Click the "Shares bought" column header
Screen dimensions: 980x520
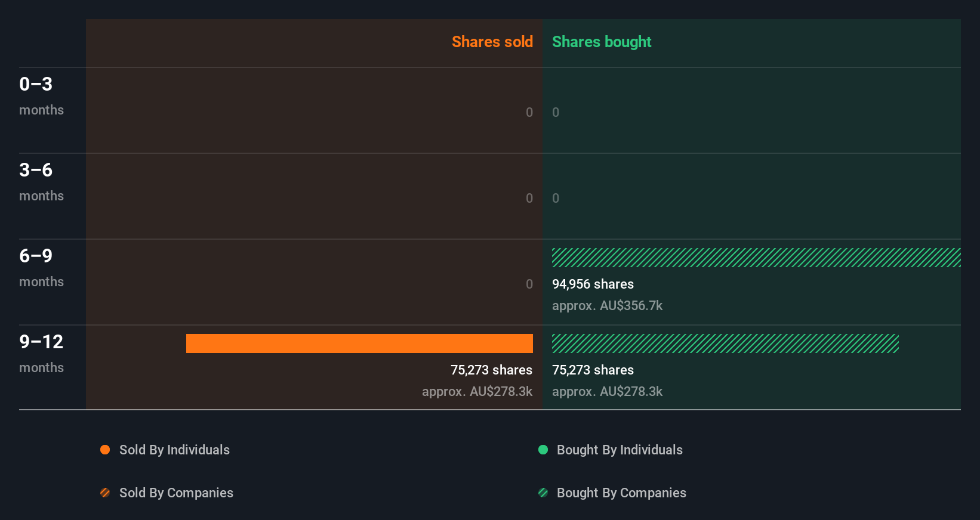coord(602,42)
